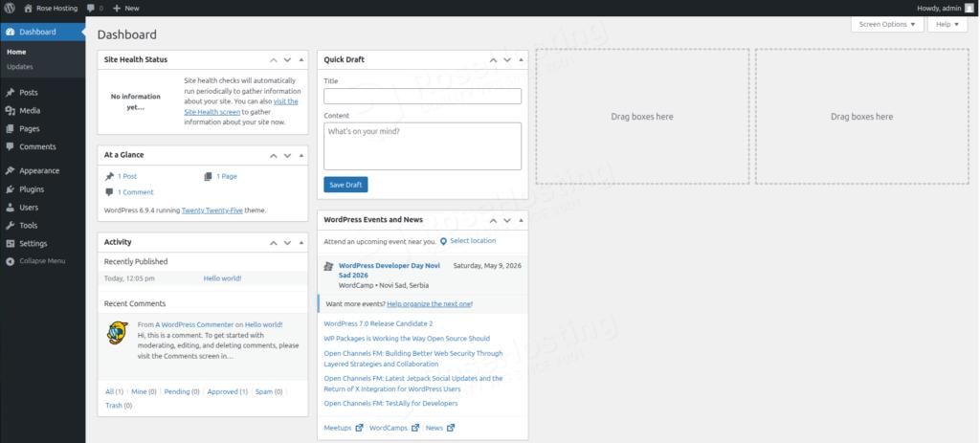Open the Posts menu label
Screen dimensions: 980x443
click(28, 93)
